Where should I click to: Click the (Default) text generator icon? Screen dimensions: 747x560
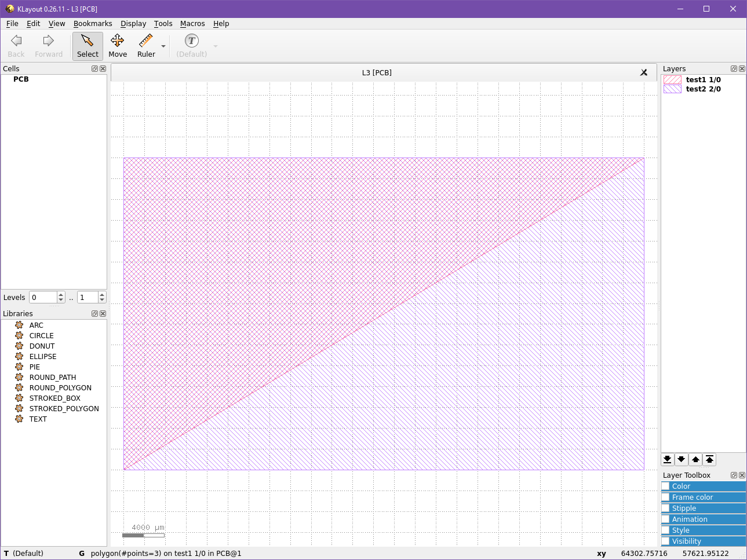tap(191, 41)
